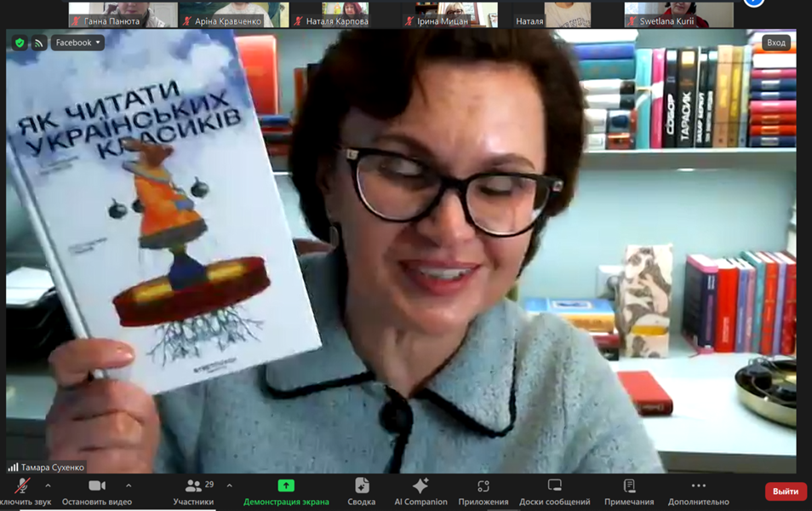Select Наталя's video thumbnail
Screen dimensions: 812x511
(x=567, y=14)
